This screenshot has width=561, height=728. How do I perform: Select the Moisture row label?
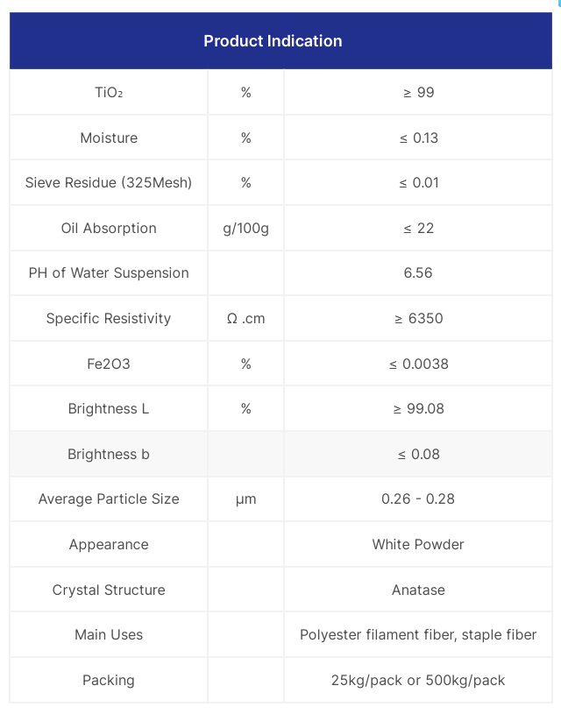[109, 138]
